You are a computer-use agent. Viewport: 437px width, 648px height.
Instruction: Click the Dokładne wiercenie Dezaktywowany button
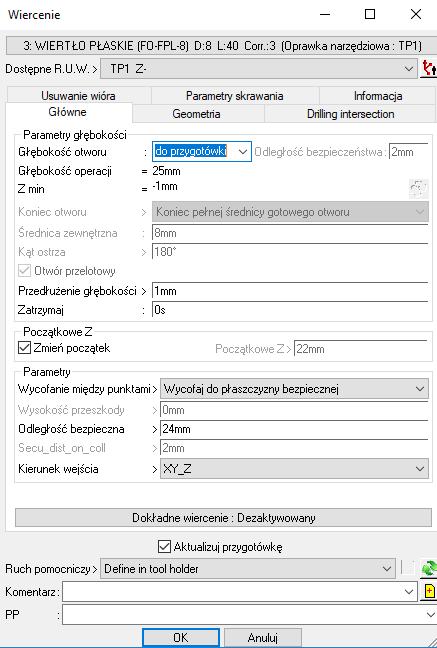224,518
